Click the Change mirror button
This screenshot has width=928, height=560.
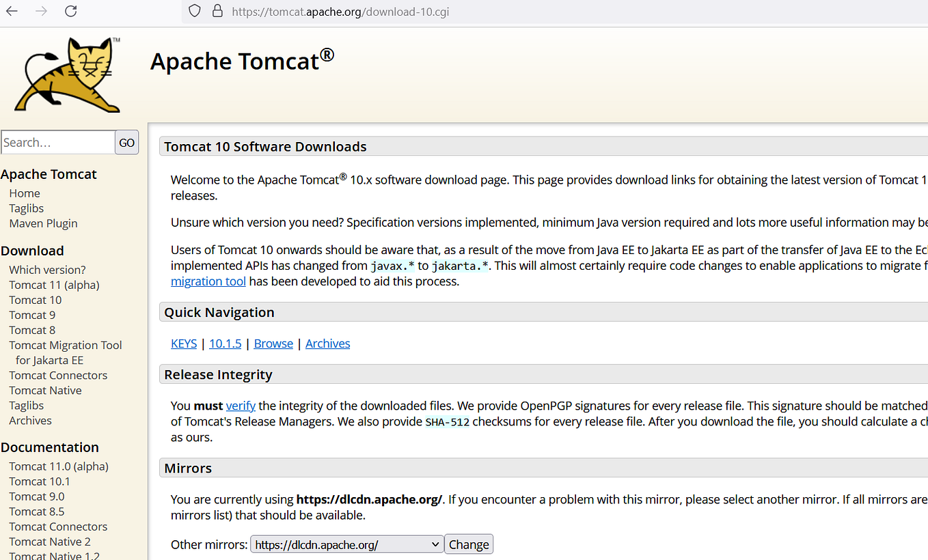[x=468, y=544]
